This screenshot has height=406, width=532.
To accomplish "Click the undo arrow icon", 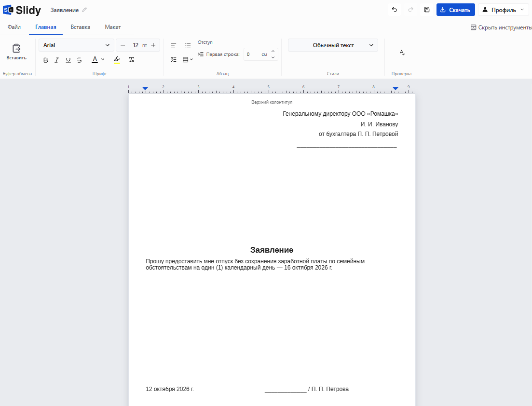I will [394, 10].
